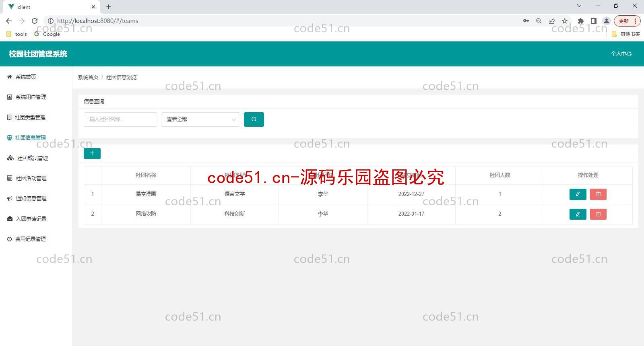Open the tools bookmark folder

point(17,34)
